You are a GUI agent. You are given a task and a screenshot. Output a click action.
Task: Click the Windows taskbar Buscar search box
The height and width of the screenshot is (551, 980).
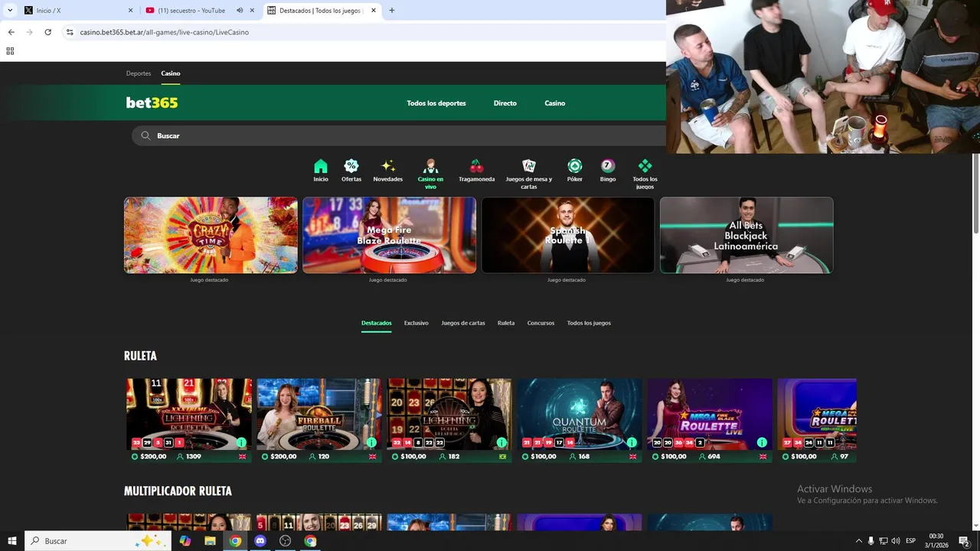click(x=97, y=541)
